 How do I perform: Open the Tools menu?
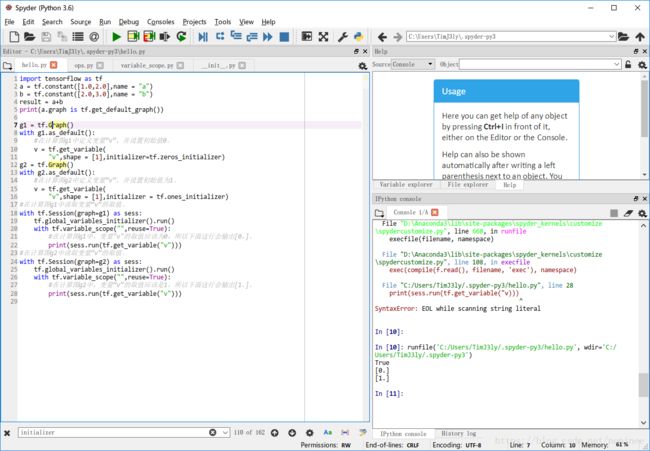click(223, 22)
